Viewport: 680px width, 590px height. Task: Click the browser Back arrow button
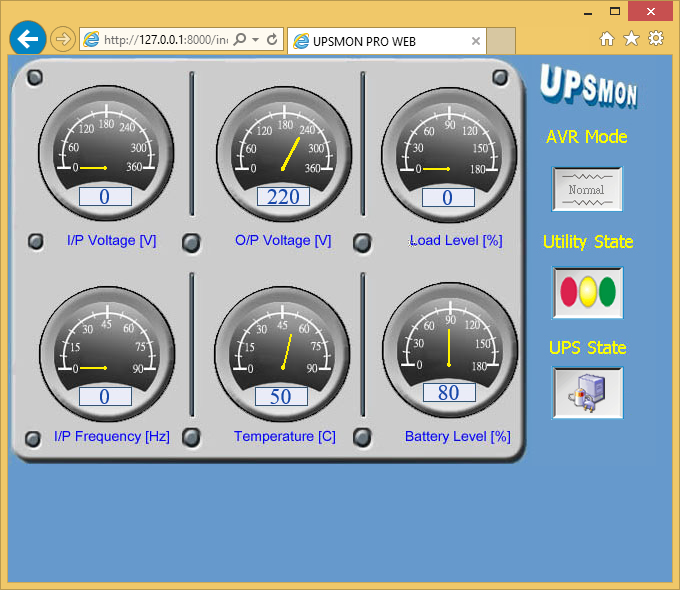[x=28, y=39]
